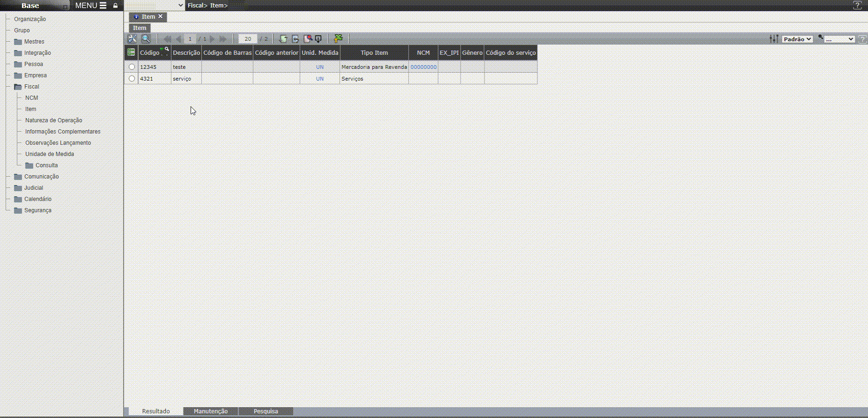
Task: Click the records per page field
Action: [248, 39]
